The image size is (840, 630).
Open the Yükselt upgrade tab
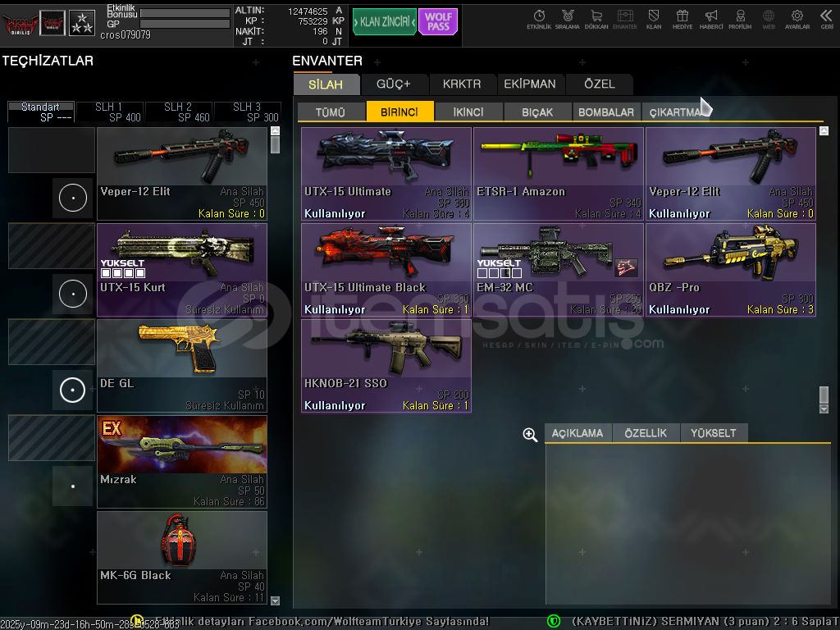tap(714, 433)
